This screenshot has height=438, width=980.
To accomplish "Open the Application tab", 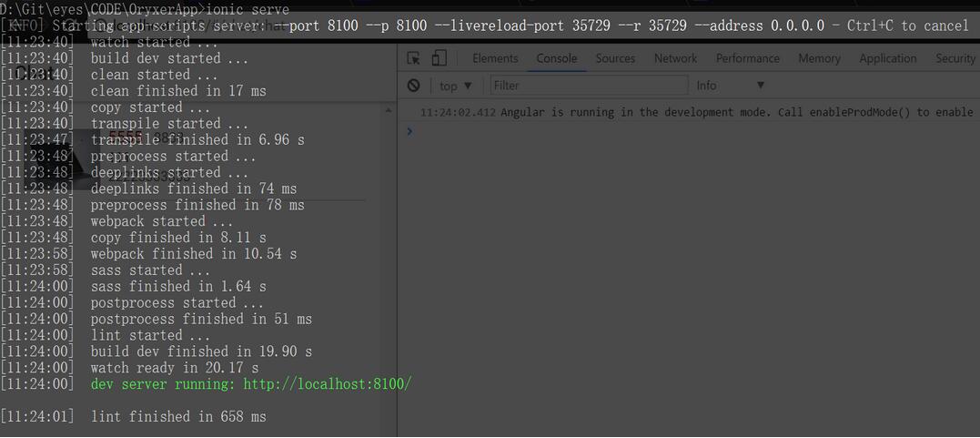I will (887, 58).
